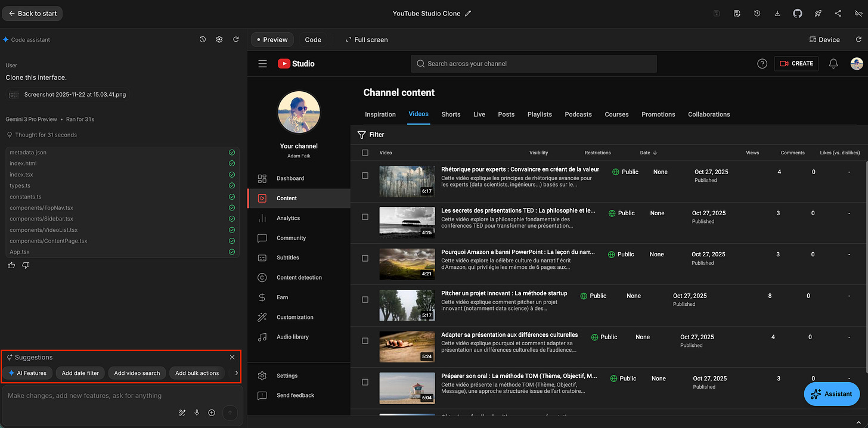
Task: Check the select-all checkbox in the video header
Action: click(365, 153)
